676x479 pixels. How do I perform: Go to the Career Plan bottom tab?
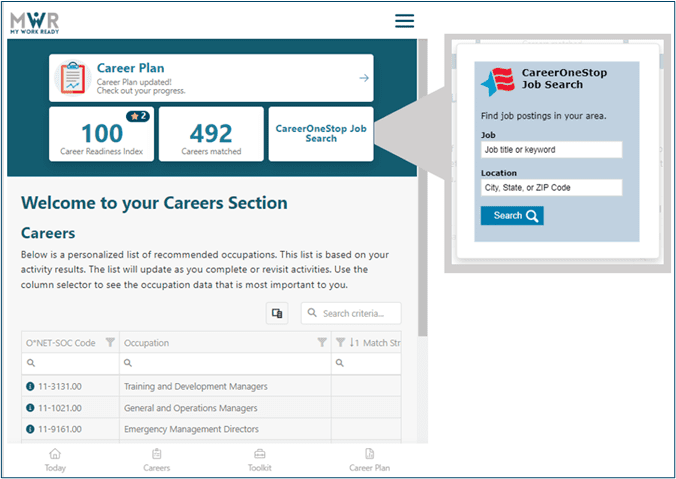pos(369,459)
